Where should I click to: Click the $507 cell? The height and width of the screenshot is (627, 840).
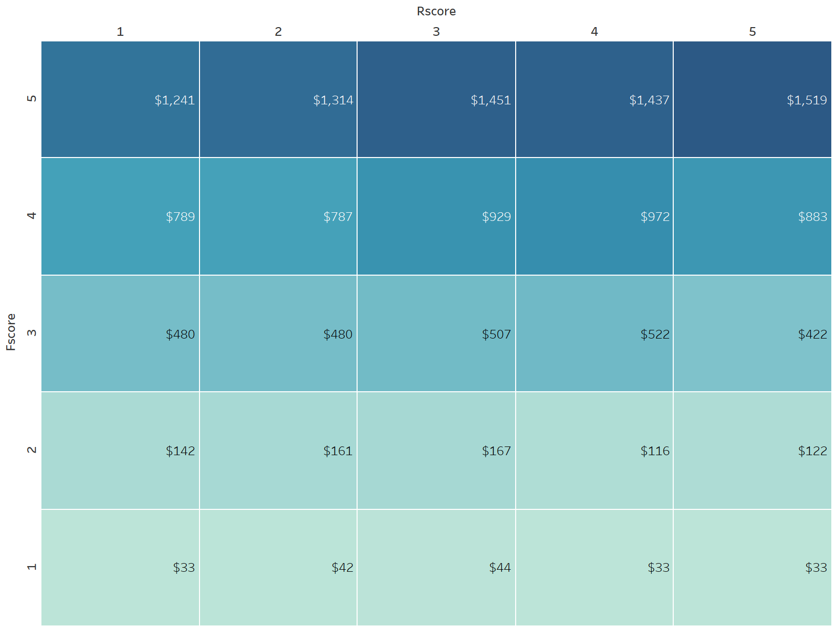click(436, 333)
